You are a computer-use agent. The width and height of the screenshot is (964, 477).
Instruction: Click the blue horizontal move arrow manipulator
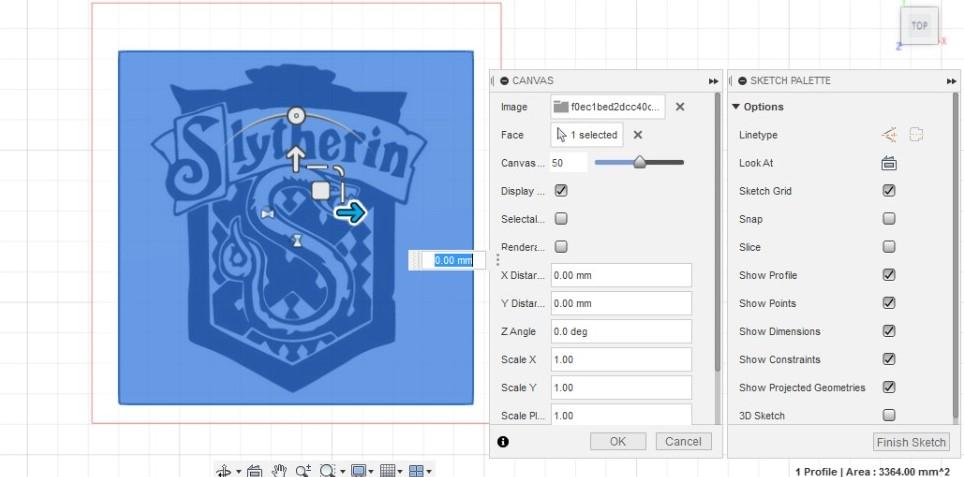(350, 213)
